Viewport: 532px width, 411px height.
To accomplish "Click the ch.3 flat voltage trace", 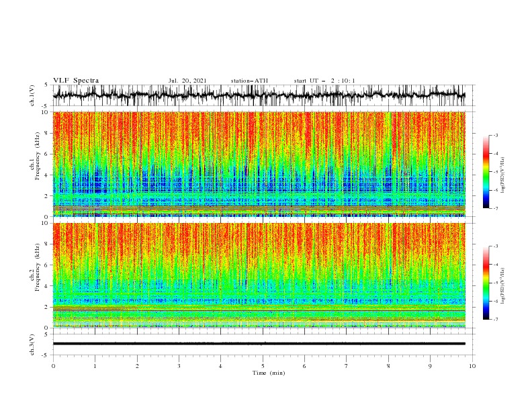I will [x=259, y=344].
